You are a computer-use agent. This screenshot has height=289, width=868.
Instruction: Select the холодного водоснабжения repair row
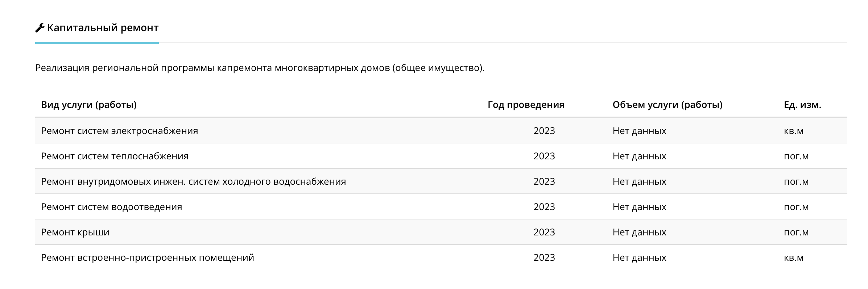coord(193,181)
